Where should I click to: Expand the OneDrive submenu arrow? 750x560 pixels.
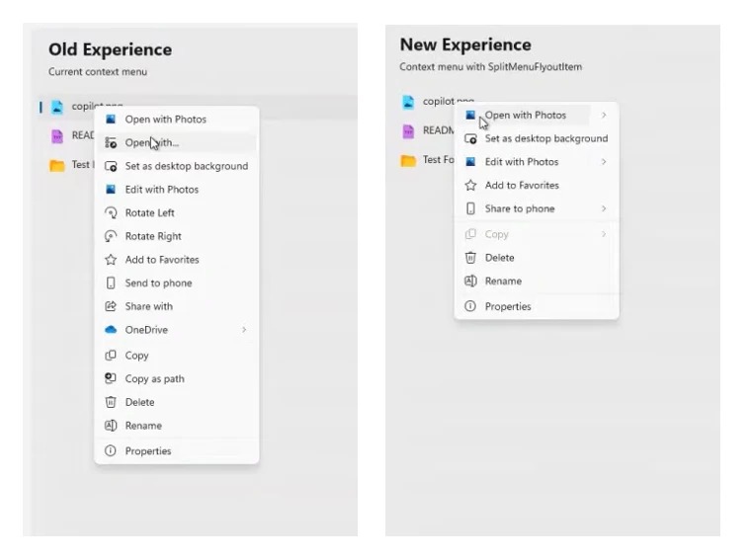[244, 330]
